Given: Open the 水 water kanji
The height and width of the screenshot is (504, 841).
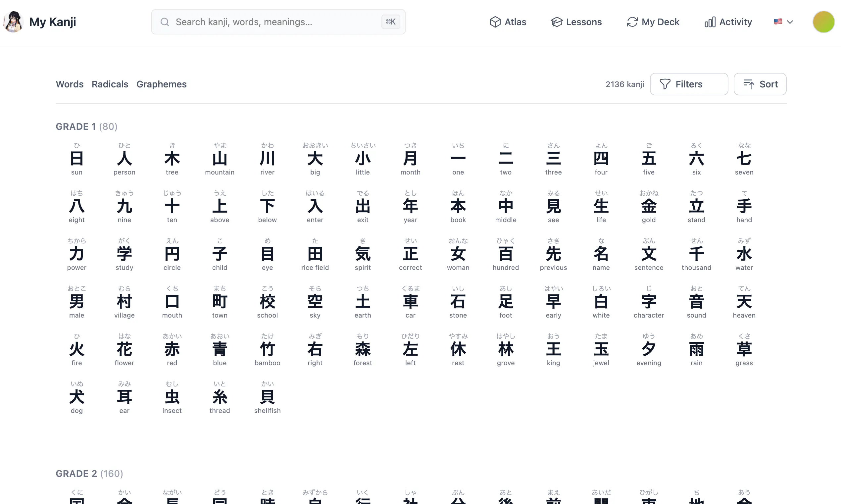Looking at the screenshot, I should pyautogui.click(x=744, y=254).
